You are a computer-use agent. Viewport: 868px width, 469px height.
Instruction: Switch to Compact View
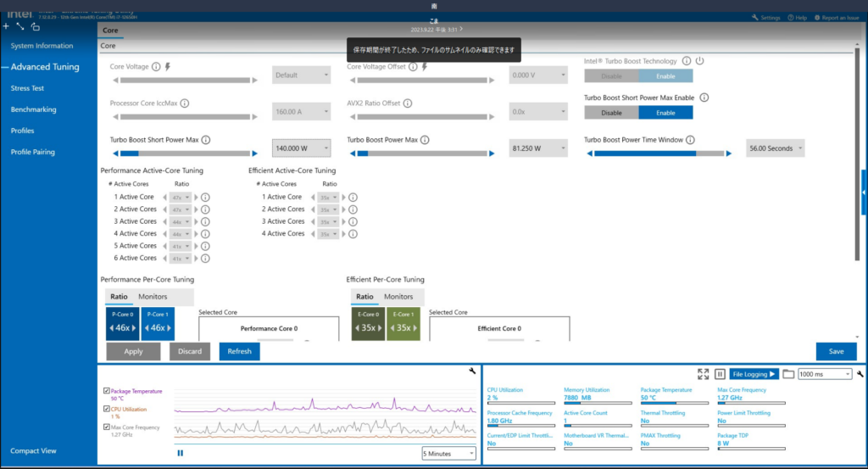click(x=33, y=450)
